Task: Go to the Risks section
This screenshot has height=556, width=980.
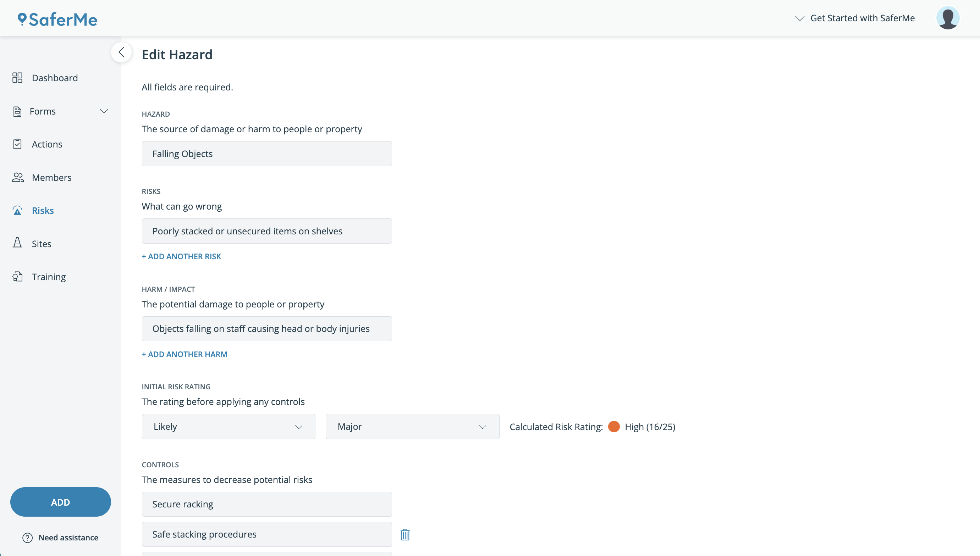Action: [43, 210]
